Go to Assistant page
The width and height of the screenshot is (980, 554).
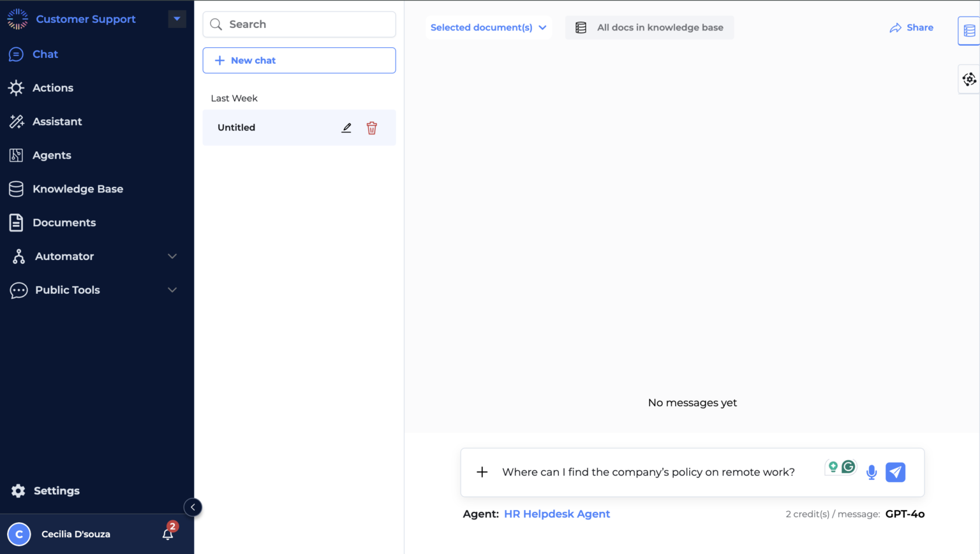click(x=57, y=122)
